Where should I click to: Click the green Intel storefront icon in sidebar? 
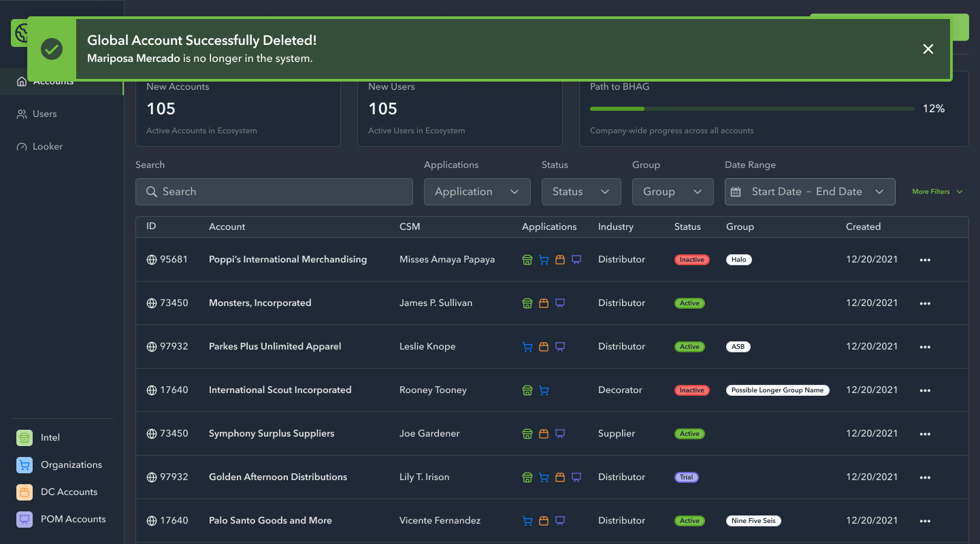(24, 438)
